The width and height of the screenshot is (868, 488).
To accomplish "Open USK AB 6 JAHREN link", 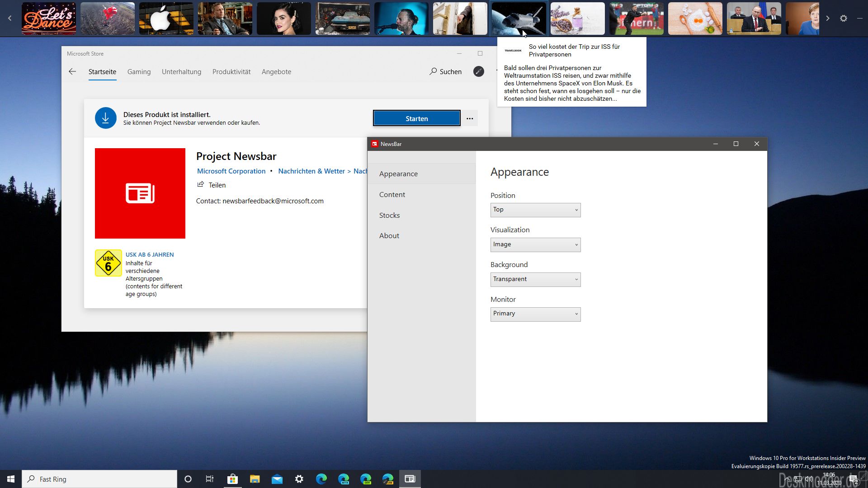I will tap(150, 255).
